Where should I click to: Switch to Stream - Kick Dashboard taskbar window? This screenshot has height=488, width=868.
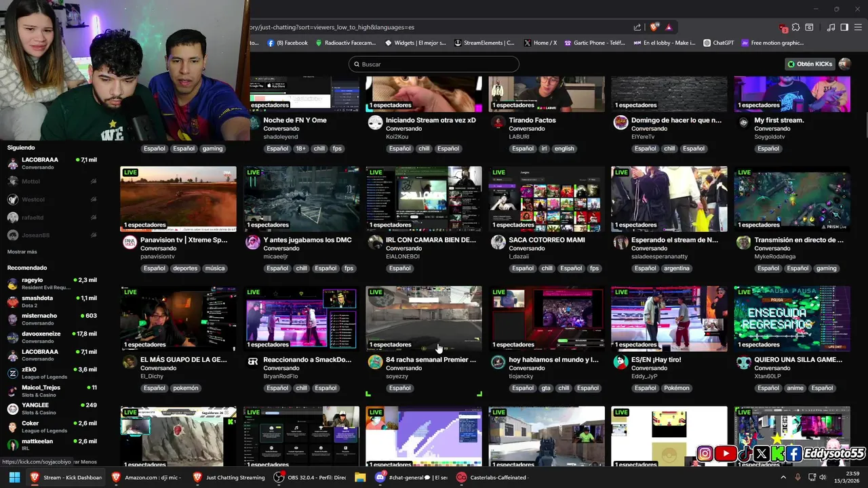coord(66,477)
